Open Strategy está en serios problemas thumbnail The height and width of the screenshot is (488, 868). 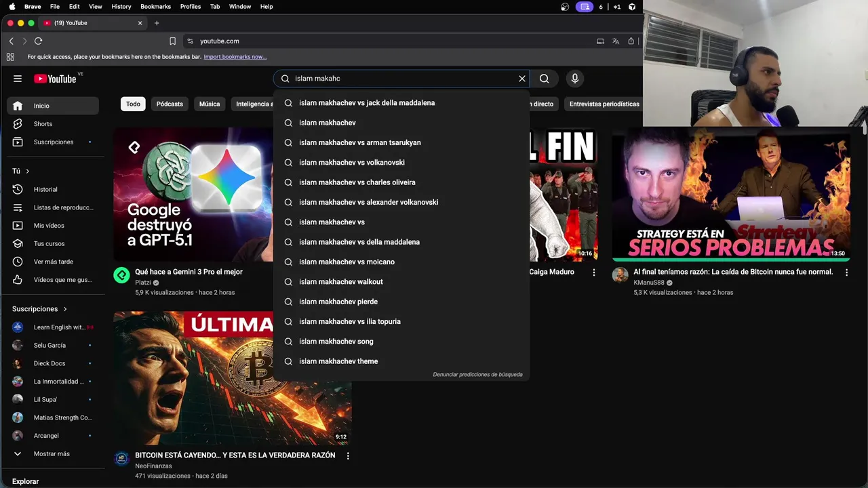731,195
